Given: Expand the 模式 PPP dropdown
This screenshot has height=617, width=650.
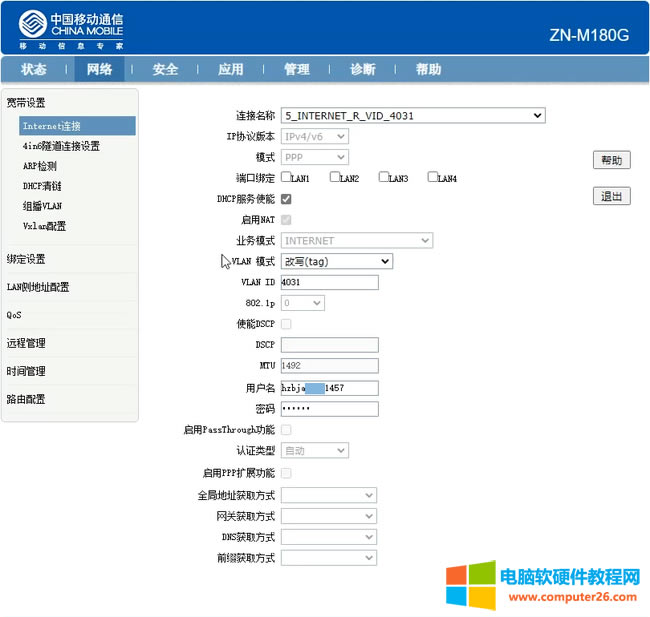Looking at the screenshot, I should (x=315, y=157).
